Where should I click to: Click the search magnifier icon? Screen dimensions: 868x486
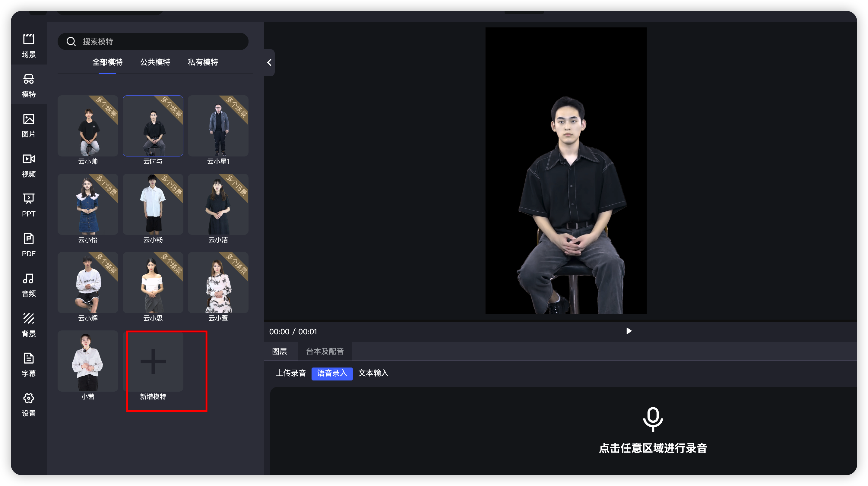(71, 41)
